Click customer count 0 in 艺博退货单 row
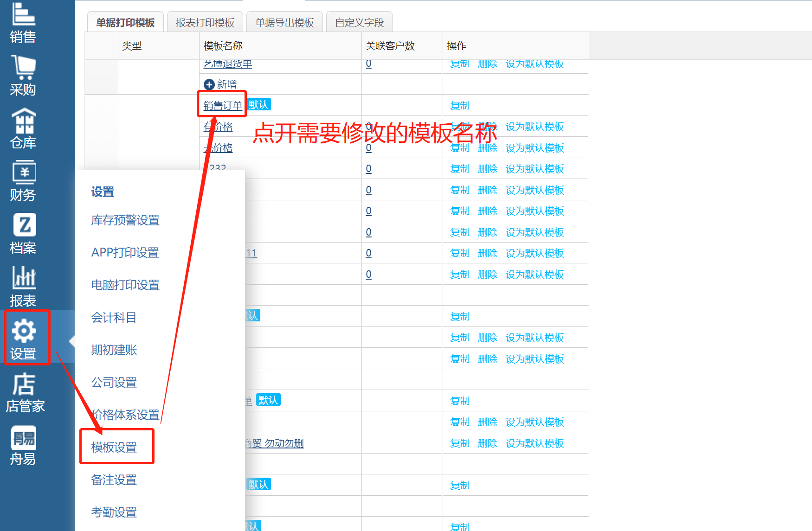Viewport: 812px width, 531px height. (x=369, y=64)
